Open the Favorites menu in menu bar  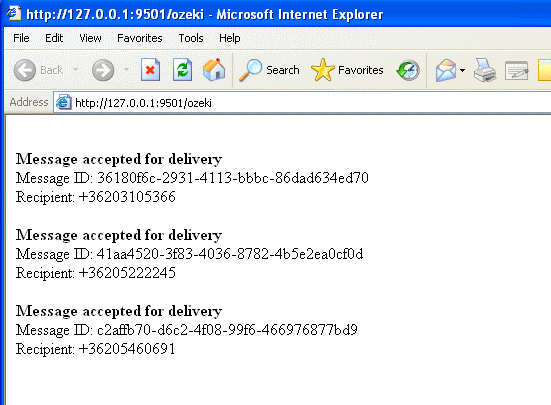pyautogui.click(x=140, y=38)
